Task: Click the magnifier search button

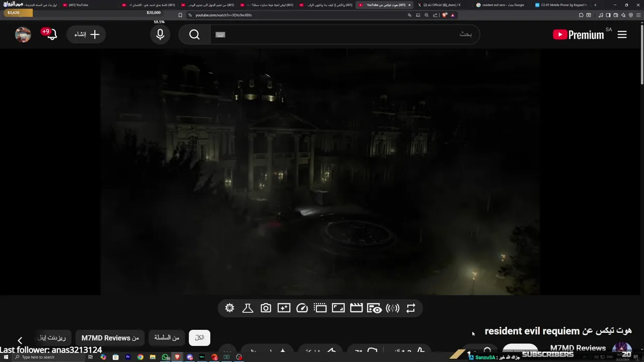Action: 195,34
